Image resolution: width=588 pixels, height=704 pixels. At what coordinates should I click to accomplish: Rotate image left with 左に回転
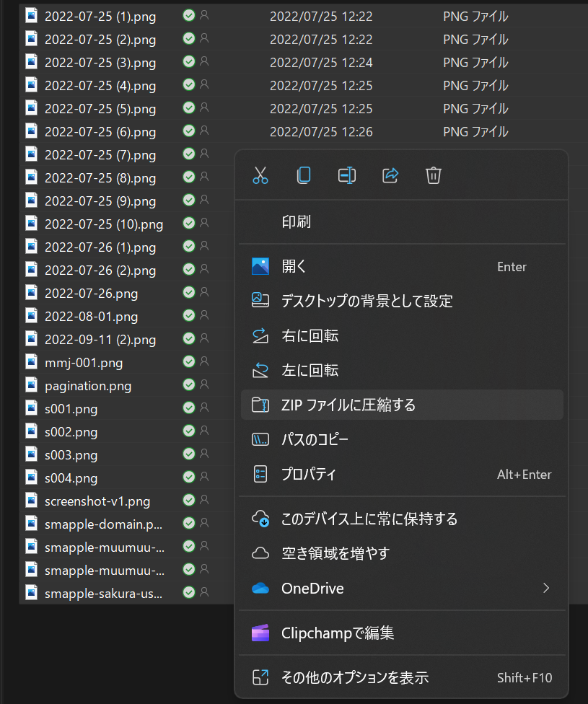pos(310,371)
